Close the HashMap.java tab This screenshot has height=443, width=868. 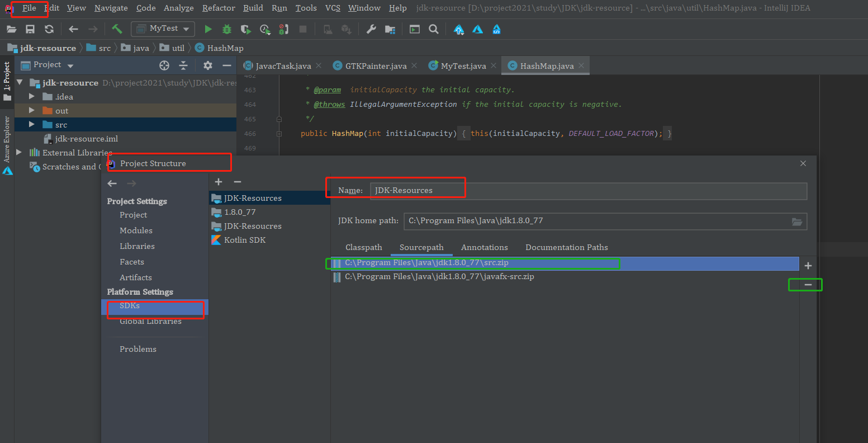coord(581,65)
